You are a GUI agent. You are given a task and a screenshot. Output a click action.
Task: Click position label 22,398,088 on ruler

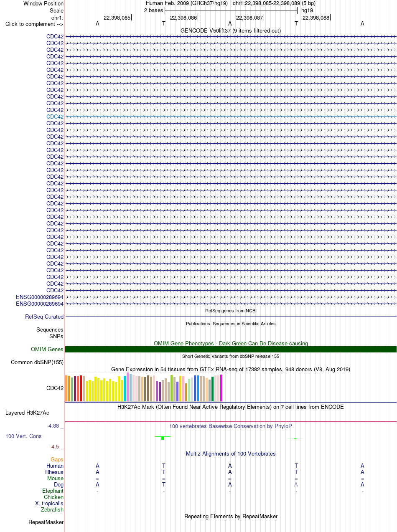click(x=316, y=18)
